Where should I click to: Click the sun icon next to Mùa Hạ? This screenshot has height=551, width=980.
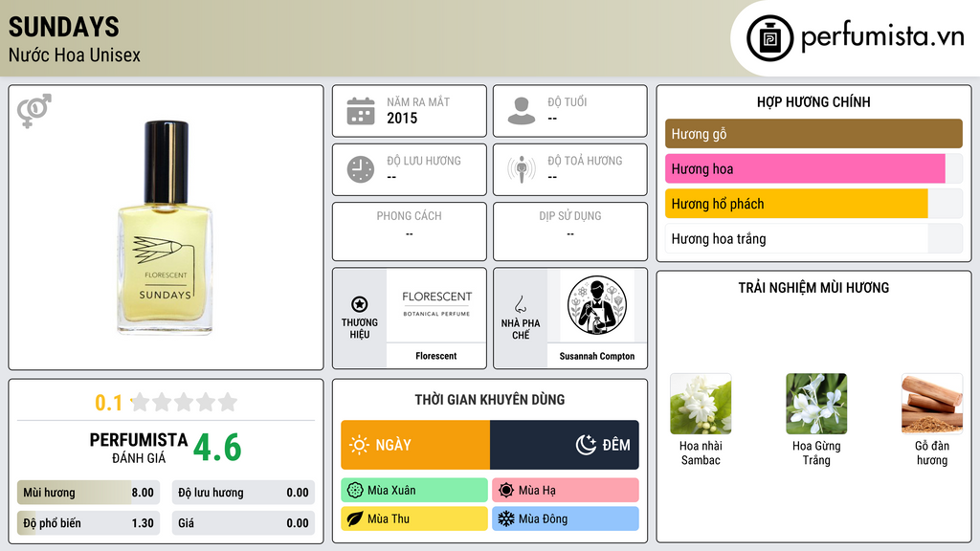point(506,491)
